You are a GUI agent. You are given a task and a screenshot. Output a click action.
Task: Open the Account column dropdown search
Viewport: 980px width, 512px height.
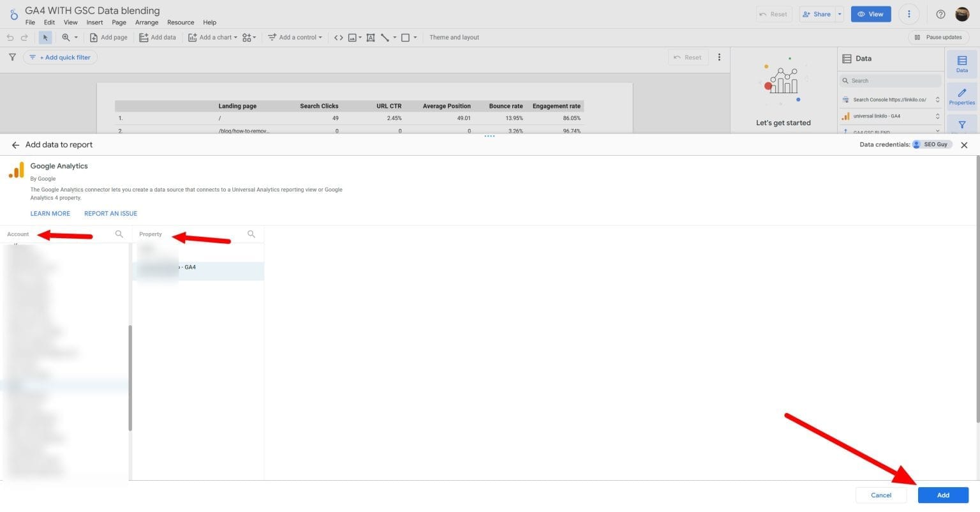119,234
